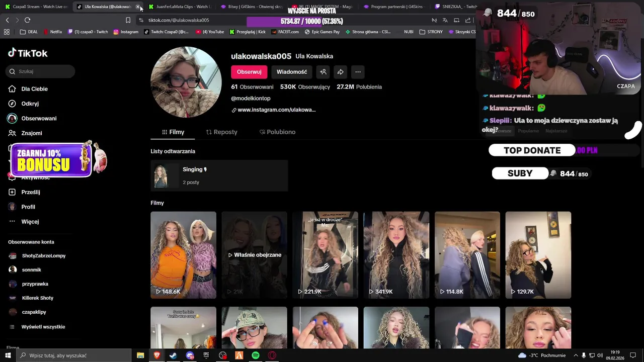Viewport: 644px width, 362px height.
Task: Open the video with 221.9K views
Action: point(326,255)
